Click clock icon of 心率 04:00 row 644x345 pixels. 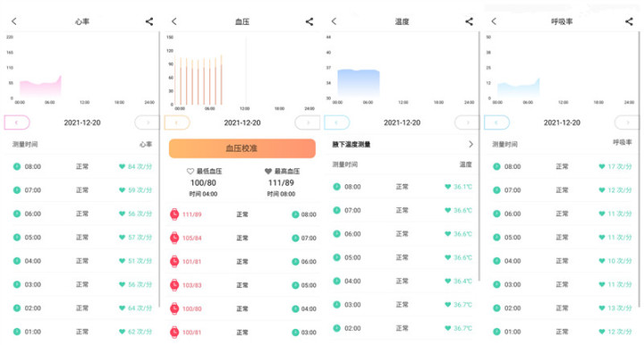[x=17, y=261]
